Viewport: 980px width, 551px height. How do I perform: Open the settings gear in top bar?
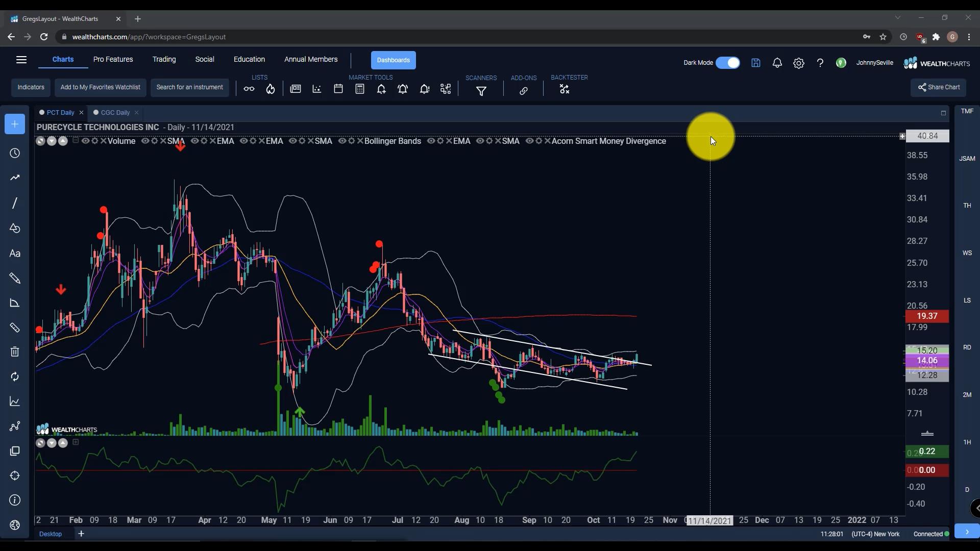coord(799,63)
